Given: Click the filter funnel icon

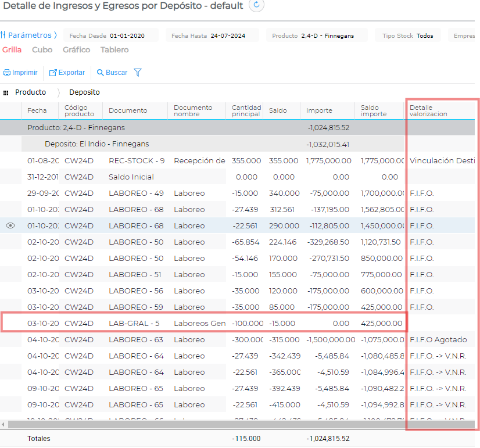Looking at the screenshot, I should (138, 73).
